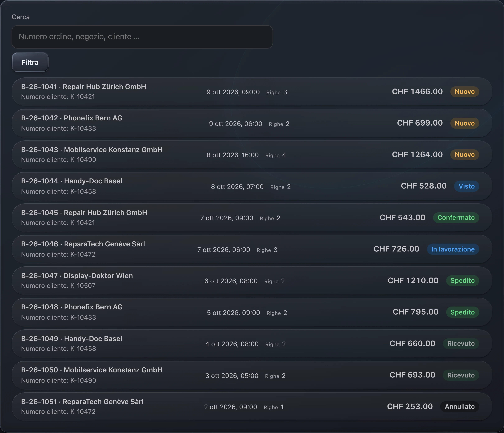504x433 pixels.
Task: Open order B-26-1042 Phonefix Bern AG
Action: 252,123
